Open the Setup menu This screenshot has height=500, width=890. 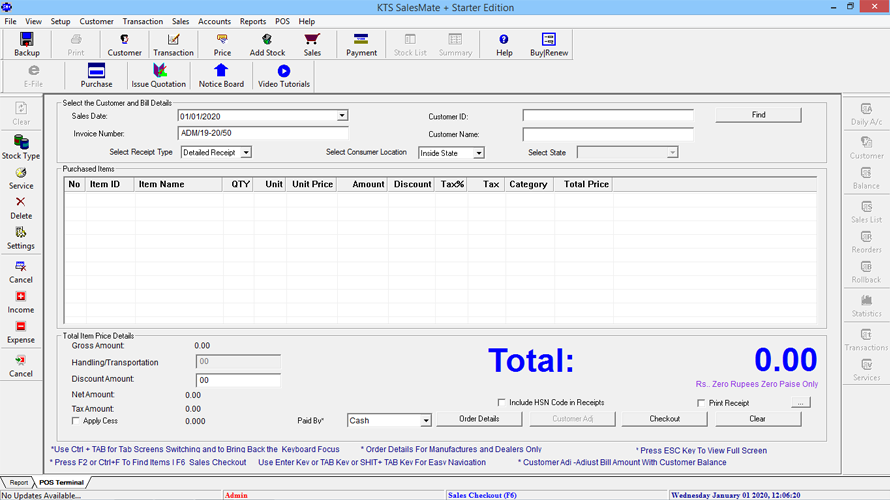[x=60, y=21]
